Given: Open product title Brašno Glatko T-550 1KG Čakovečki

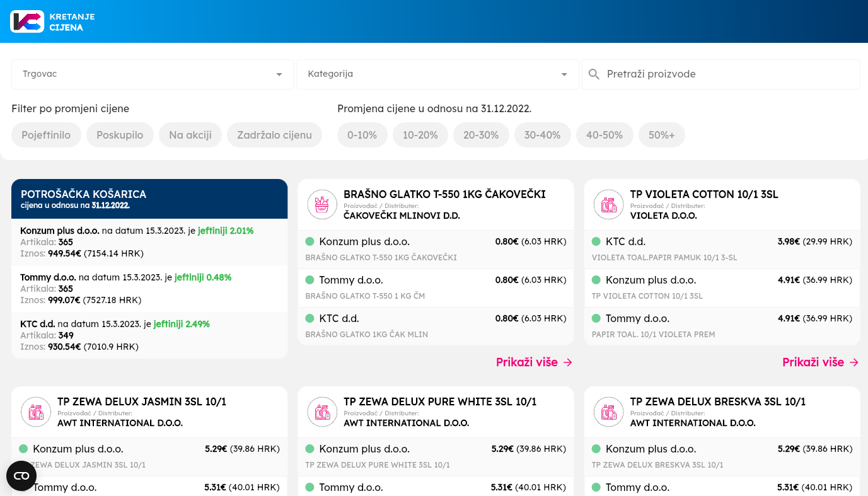Looking at the screenshot, I should (x=444, y=194).
